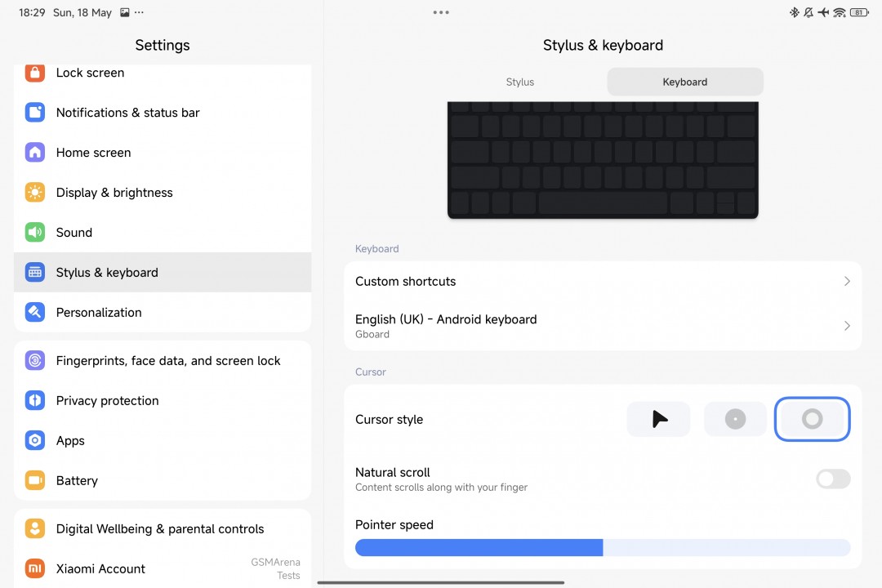Open English (UK) keyboard layout chevron
882x588 pixels.
pyautogui.click(x=846, y=326)
